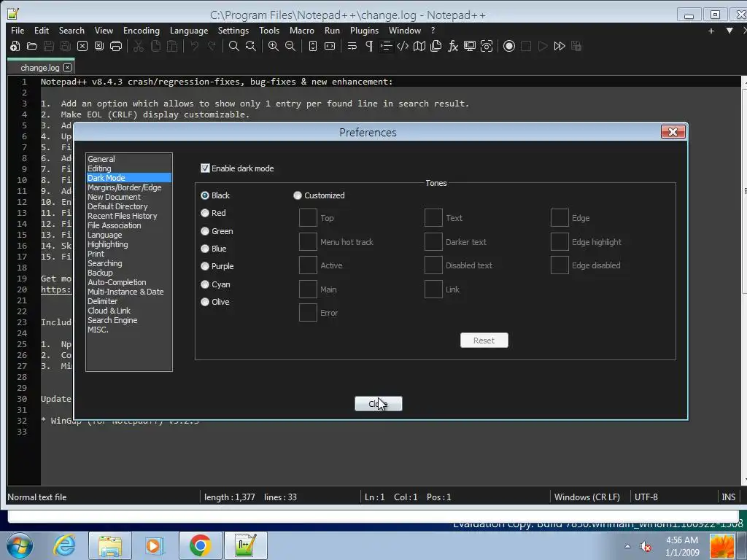747x560 pixels.
Task: Open the Plugins menu
Action: [365, 31]
